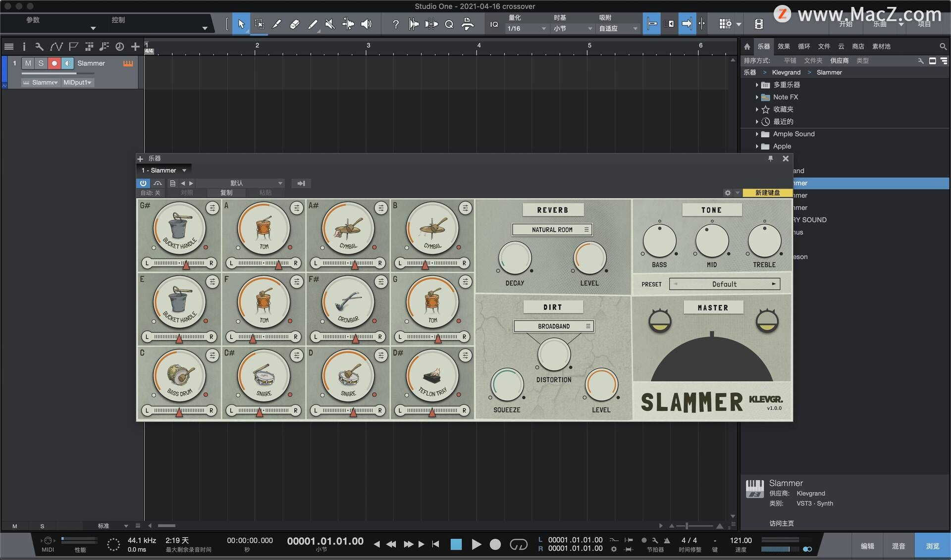This screenshot has width=951, height=560.
Task: Click the plugin gear settings icon
Action: coord(728,193)
